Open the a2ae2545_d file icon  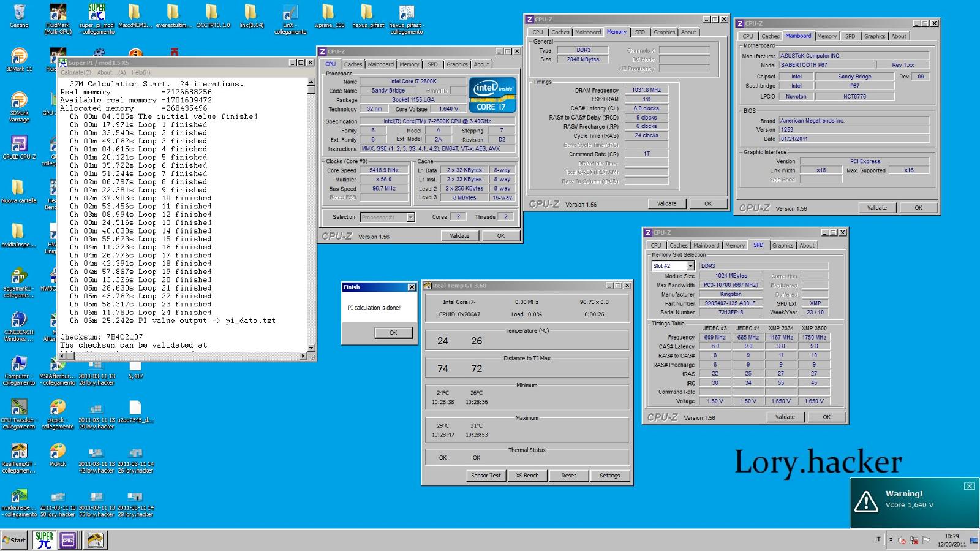pos(135,411)
